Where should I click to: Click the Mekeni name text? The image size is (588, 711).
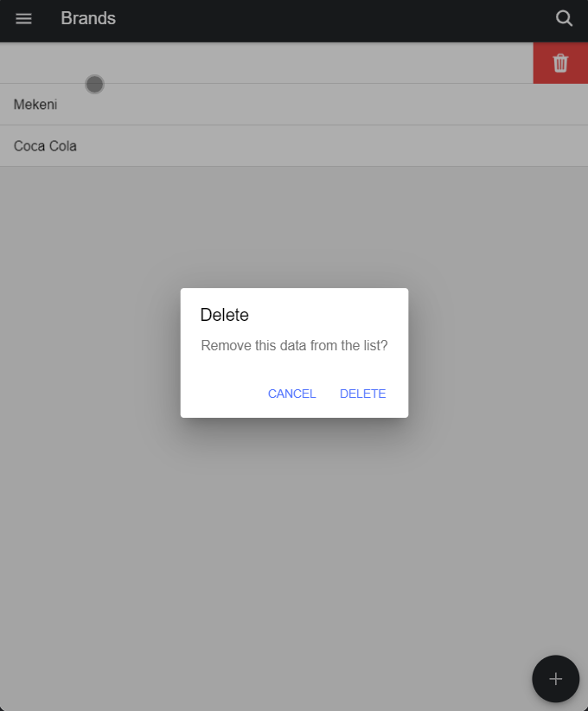pos(35,105)
